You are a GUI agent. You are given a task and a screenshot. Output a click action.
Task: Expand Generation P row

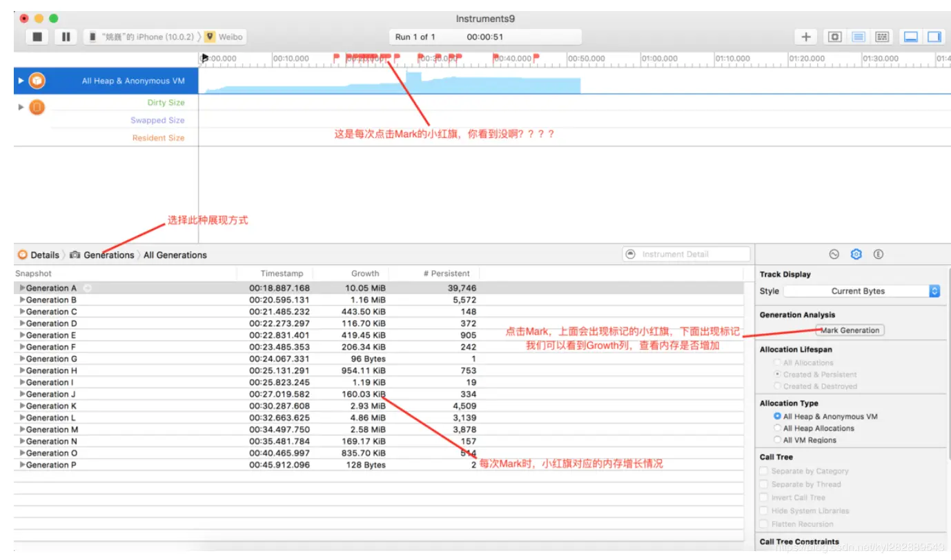pyautogui.click(x=22, y=465)
